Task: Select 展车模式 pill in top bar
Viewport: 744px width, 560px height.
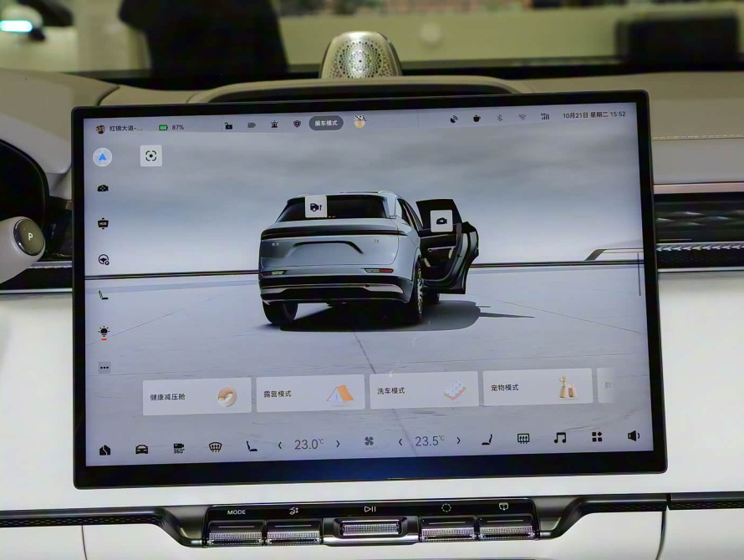Action: [326, 123]
